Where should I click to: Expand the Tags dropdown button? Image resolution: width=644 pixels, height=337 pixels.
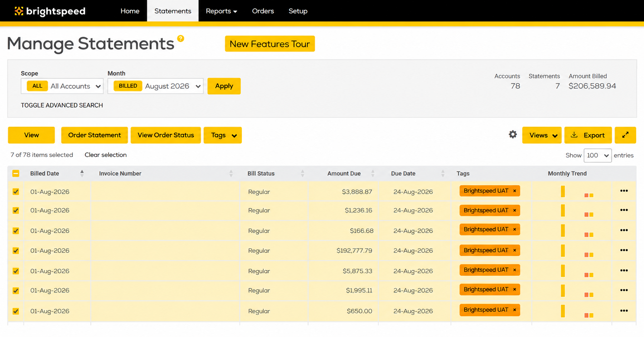223,135
